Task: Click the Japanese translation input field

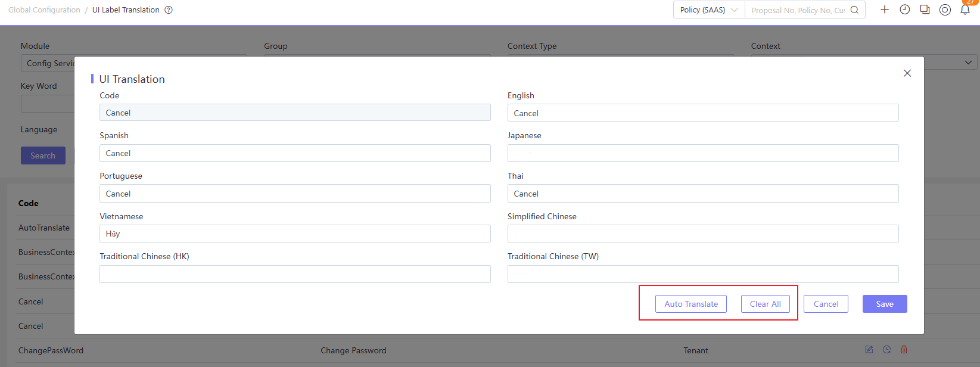Action: [702, 153]
